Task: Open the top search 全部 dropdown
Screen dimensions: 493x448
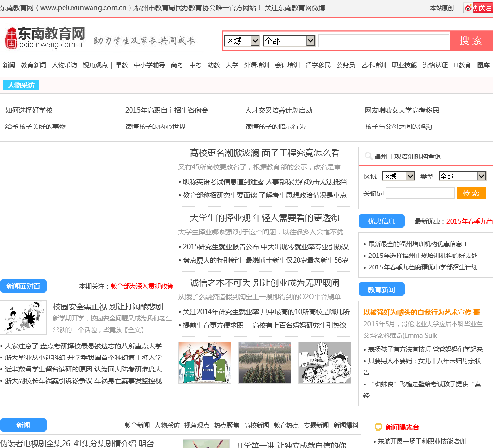Action: 289,40
